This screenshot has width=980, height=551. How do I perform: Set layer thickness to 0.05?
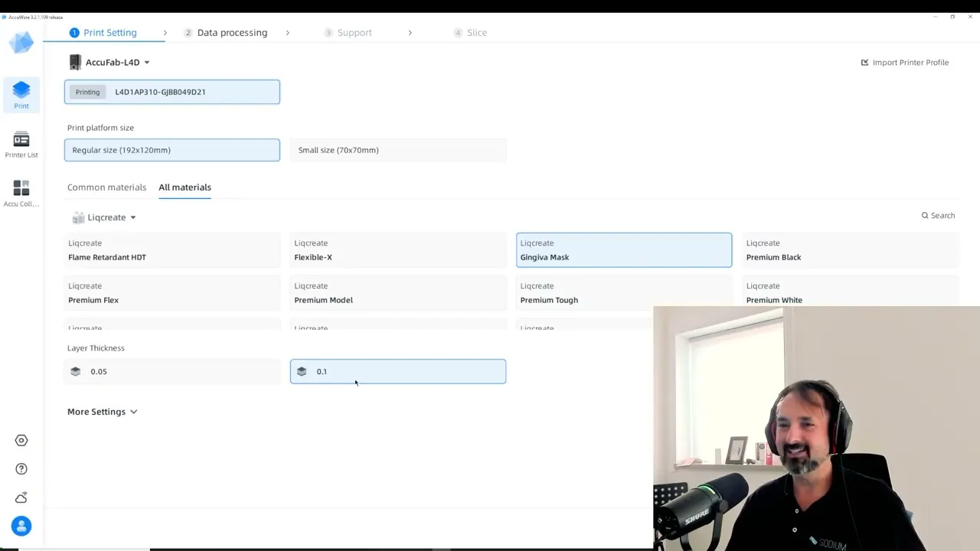coord(172,371)
